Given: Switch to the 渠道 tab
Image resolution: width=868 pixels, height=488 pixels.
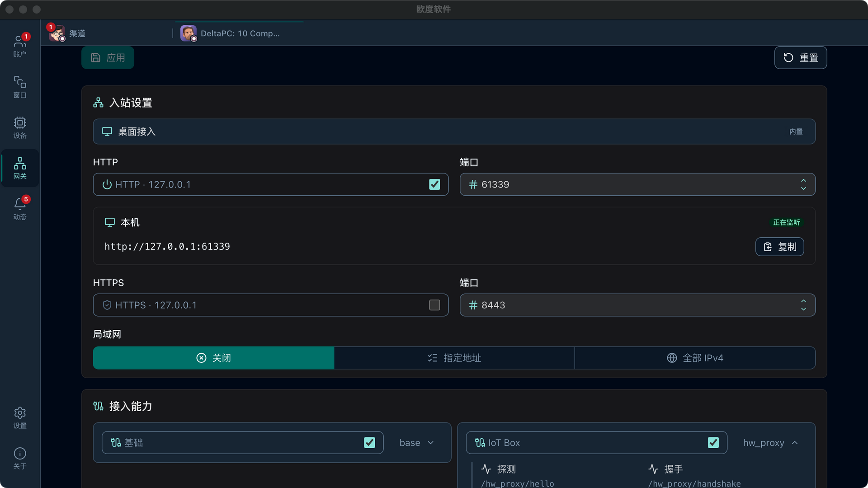Looking at the screenshot, I should coord(107,33).
